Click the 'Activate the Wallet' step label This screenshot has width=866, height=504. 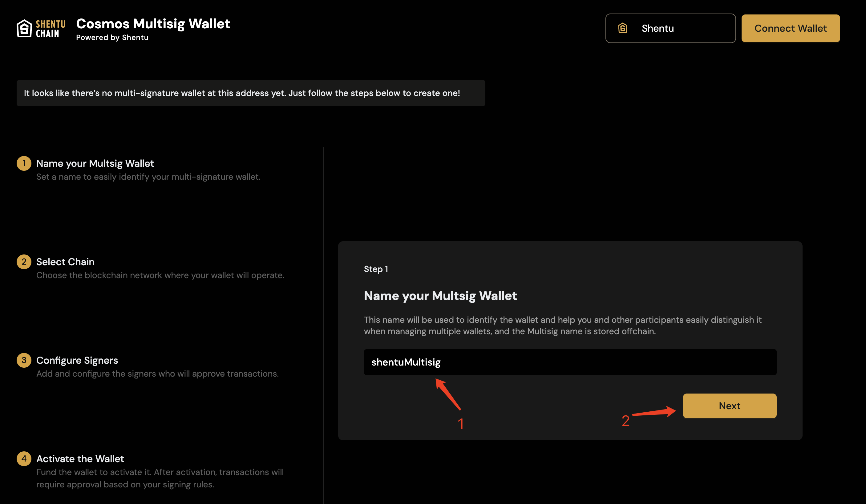tap(80, 459)
